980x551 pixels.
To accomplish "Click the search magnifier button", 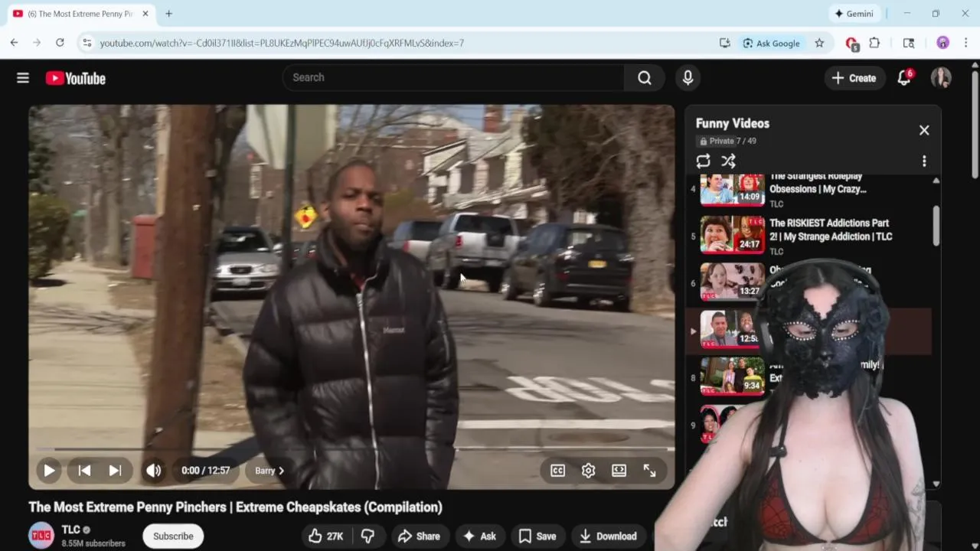I will pos(645,77).
